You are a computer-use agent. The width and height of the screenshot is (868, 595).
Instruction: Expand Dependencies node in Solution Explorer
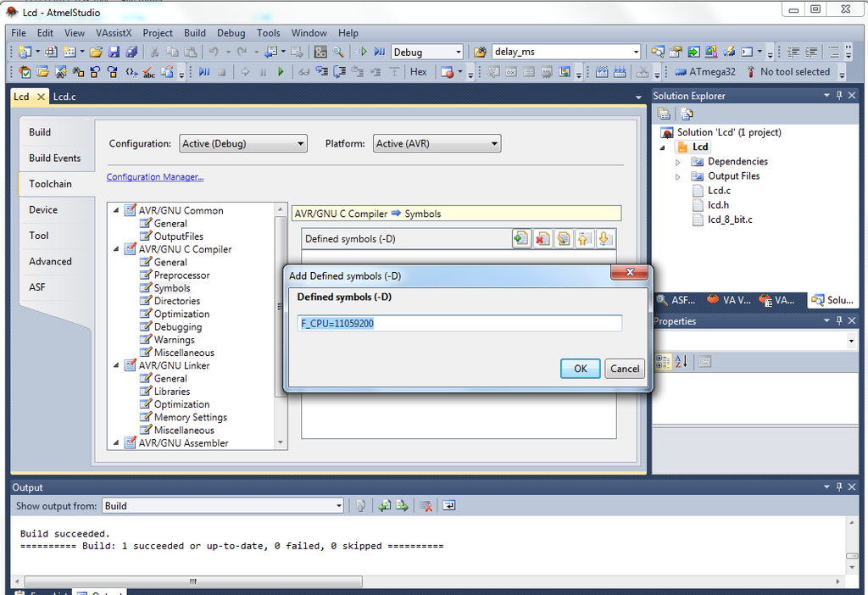coord(677,162)
